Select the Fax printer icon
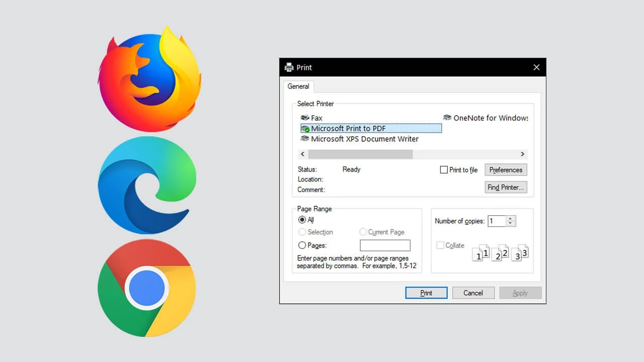 (305, 118)
